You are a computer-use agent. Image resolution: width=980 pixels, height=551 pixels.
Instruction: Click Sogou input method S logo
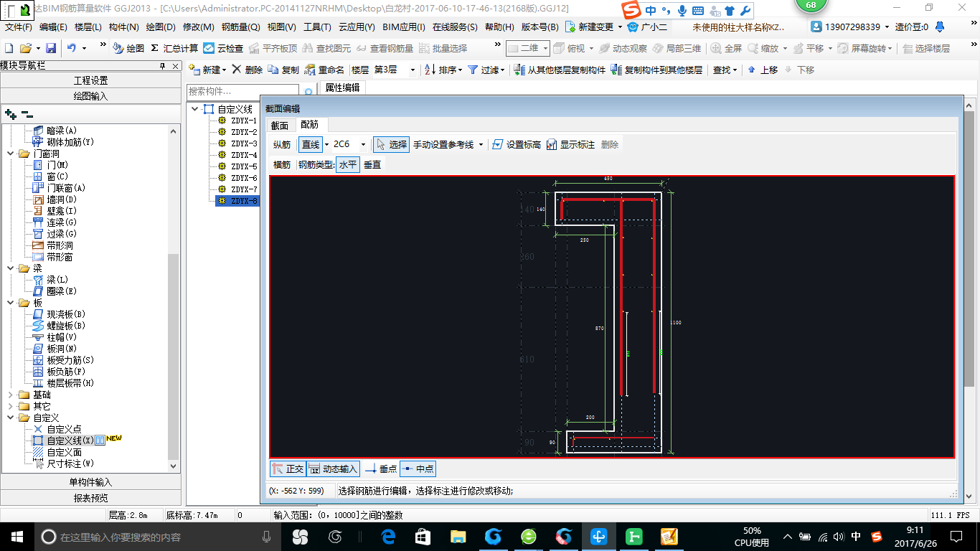click(631, 10)
